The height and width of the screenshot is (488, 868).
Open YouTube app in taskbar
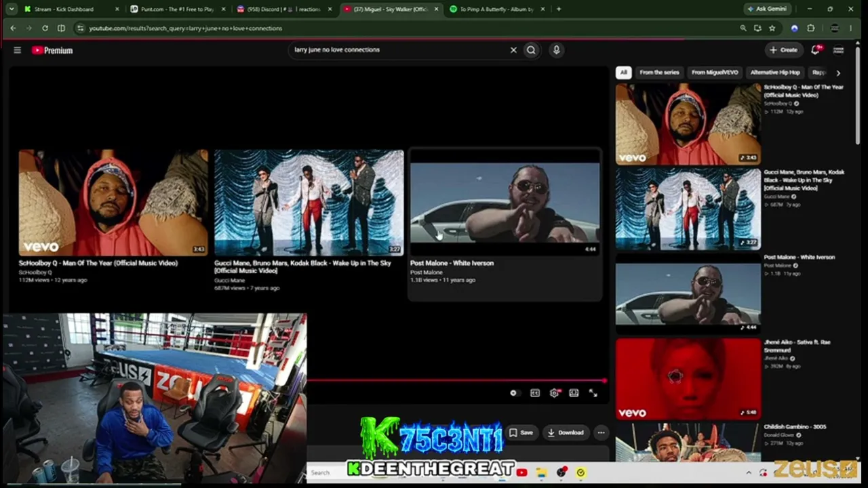(521, 472)
